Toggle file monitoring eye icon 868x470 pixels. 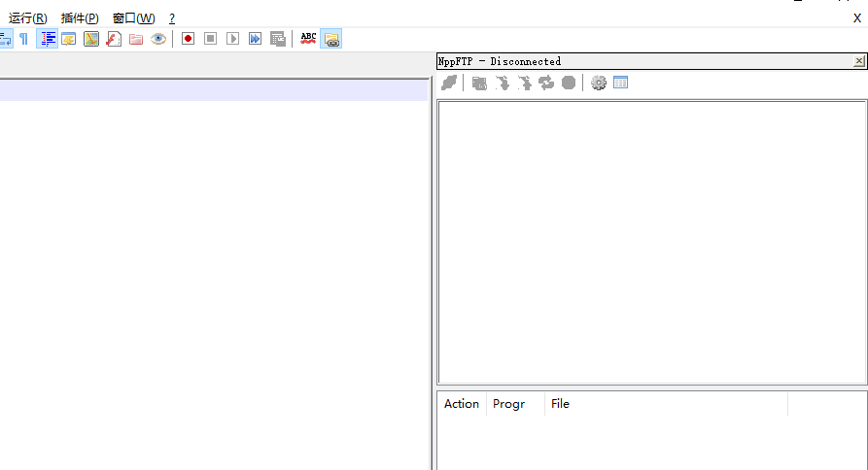coord(158,39)
